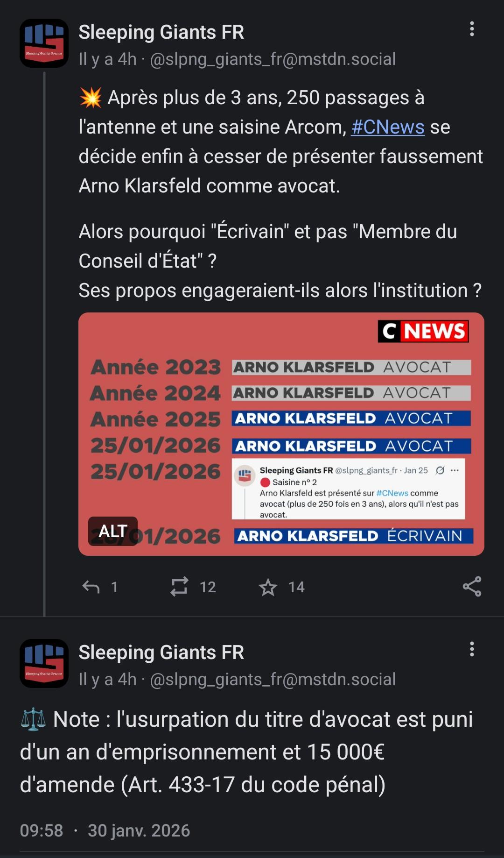Viewport: 504px width, 858px height.
Task: Tap first post's @slpng_giants_fr@mstdn.social handle
Action: click(x=273, y=59)
